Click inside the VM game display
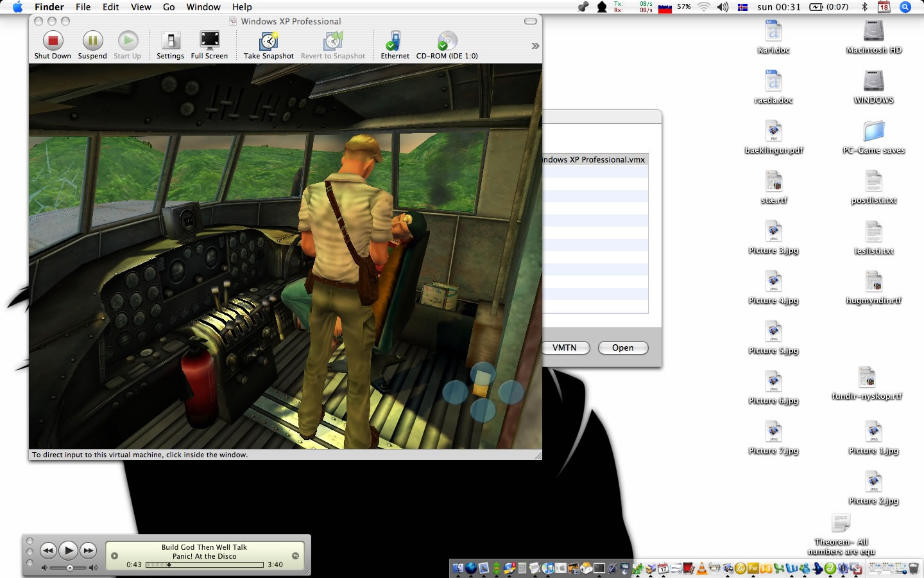The width and height of the screenshot is (924, 578). pos(286,256)
